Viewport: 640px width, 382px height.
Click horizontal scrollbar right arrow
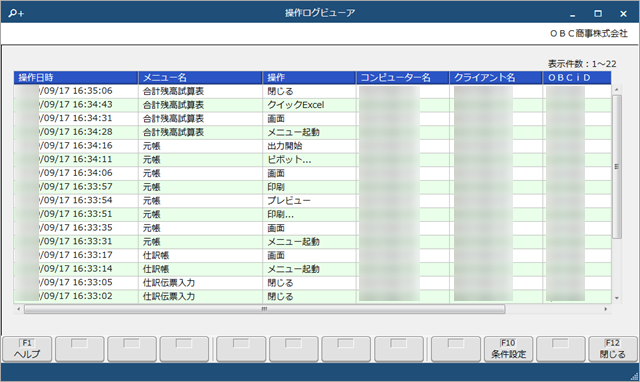(x=606, y=309)
